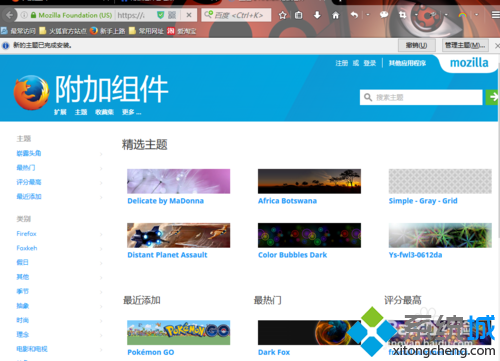Activate the screenshot crop tool icon
The image size is (500, 361).
point(403,15)
